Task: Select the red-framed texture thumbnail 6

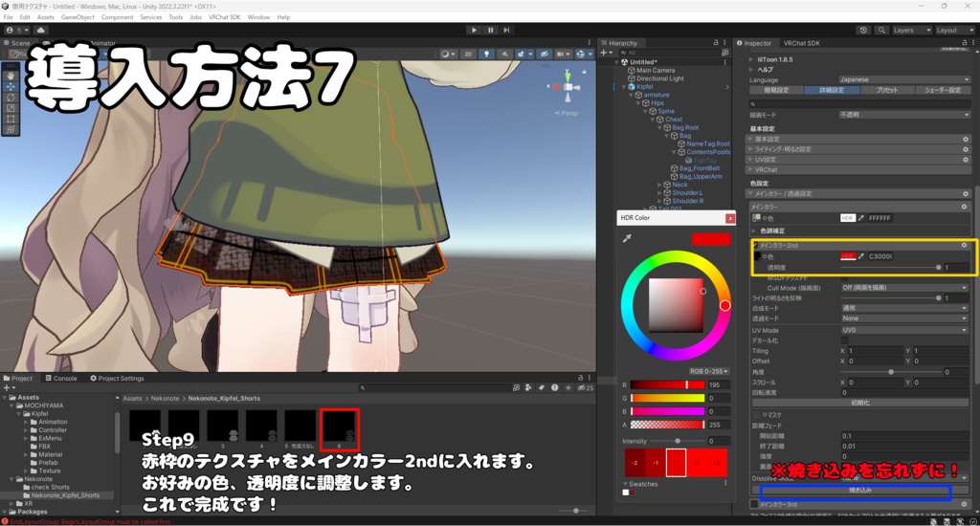Action: [x=340, y=429]
